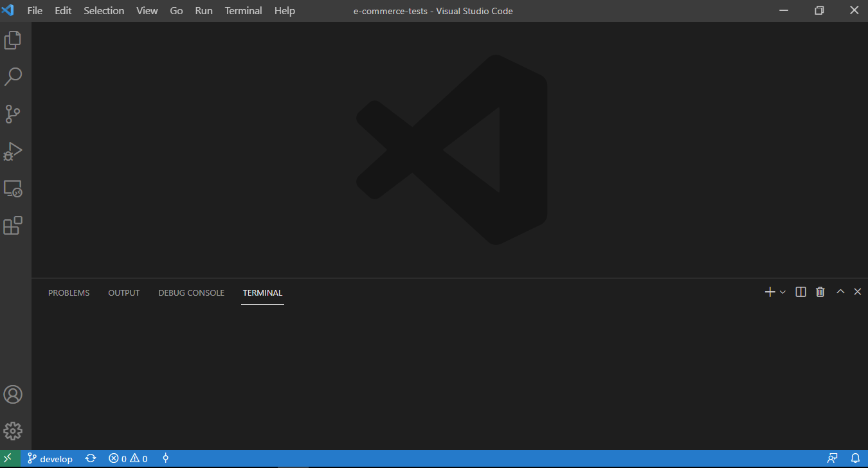Open the Terminal menu in menu bar
This screenshot has height=468, width=868.
pos(244,11)
